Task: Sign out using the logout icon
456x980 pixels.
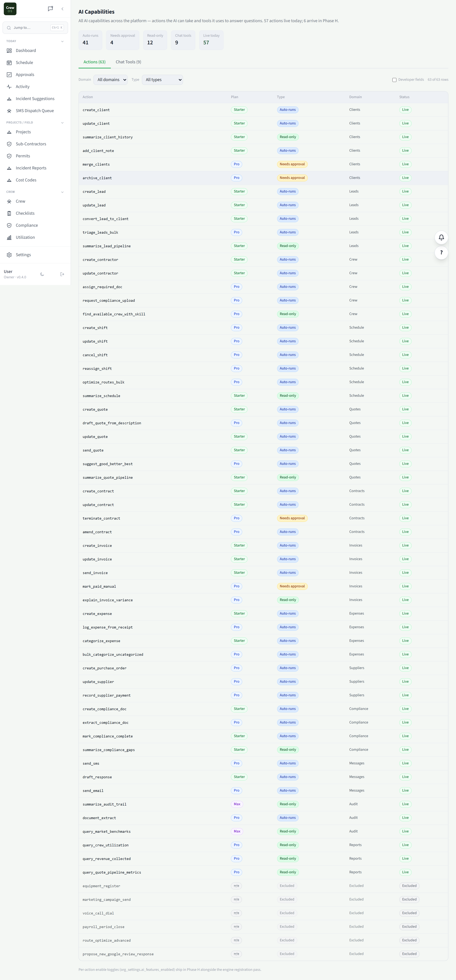Action: pyautogui.click(x=62, y=274)
